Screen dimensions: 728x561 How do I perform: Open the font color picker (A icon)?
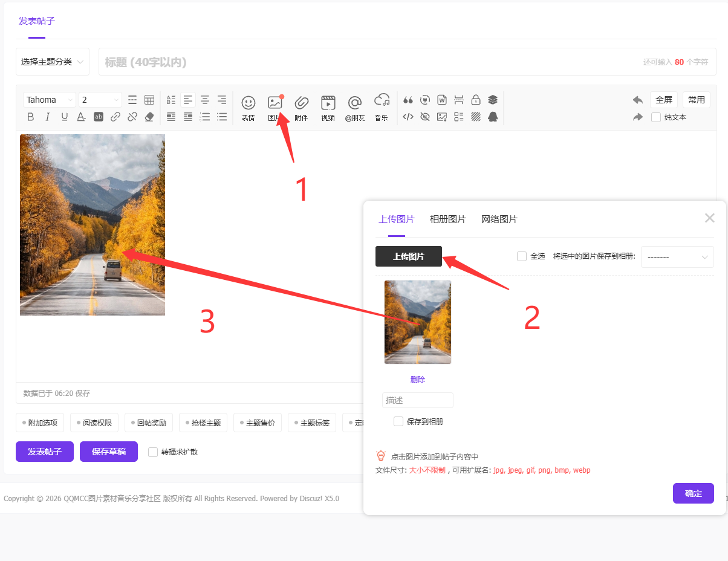[x=82, y=117]
